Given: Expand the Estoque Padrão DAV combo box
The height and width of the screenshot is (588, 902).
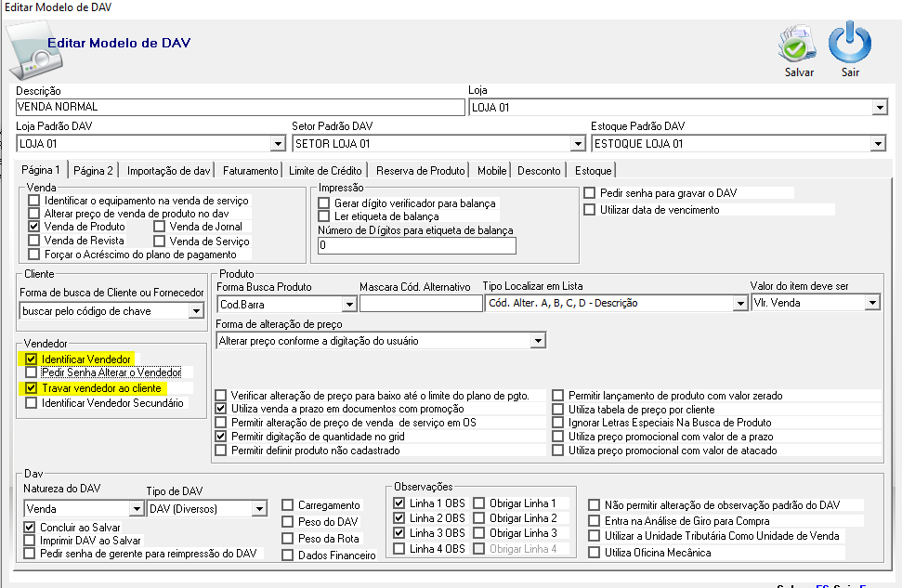Looking at the screenshot, I should click(x=877, y=144).
